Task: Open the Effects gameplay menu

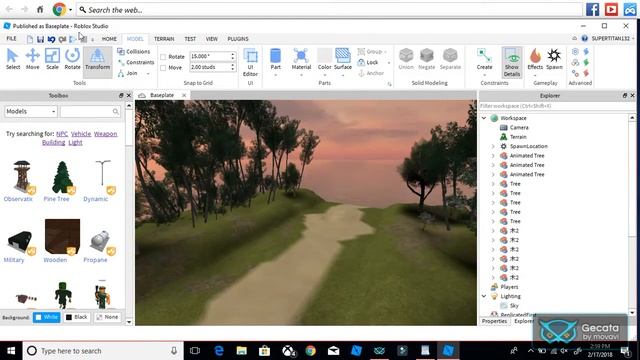Action: [535, 59]
